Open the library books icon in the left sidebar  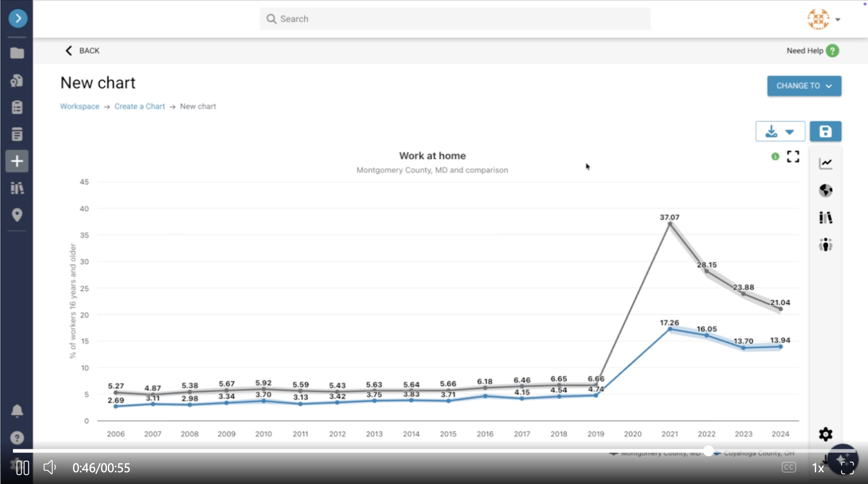click(17, 188)
